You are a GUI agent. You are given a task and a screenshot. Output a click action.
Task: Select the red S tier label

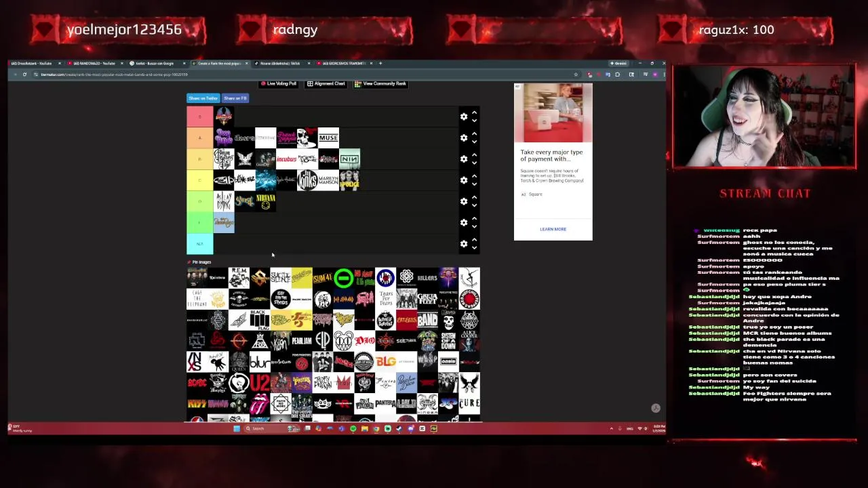(199, 117)
